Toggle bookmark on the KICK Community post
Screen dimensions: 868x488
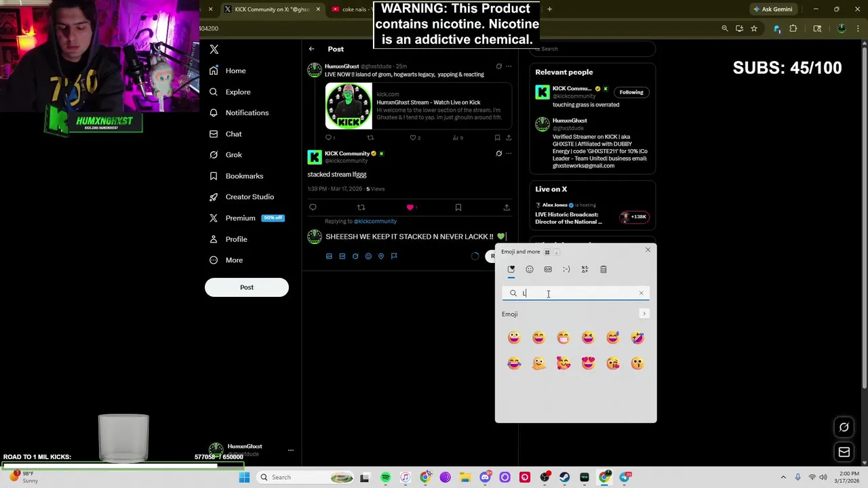tap(458, 207)
